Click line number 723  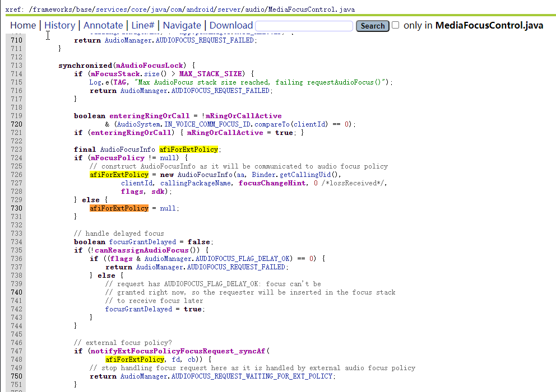click(x=16, y=149)
